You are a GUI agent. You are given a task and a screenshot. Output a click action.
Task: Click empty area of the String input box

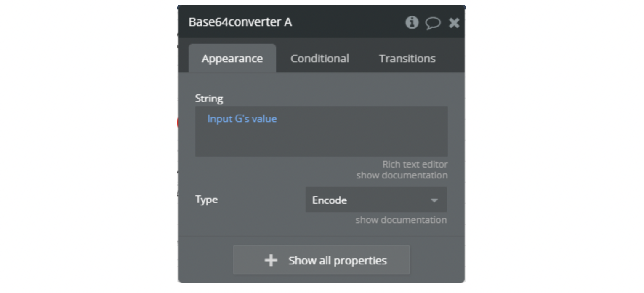337,141
